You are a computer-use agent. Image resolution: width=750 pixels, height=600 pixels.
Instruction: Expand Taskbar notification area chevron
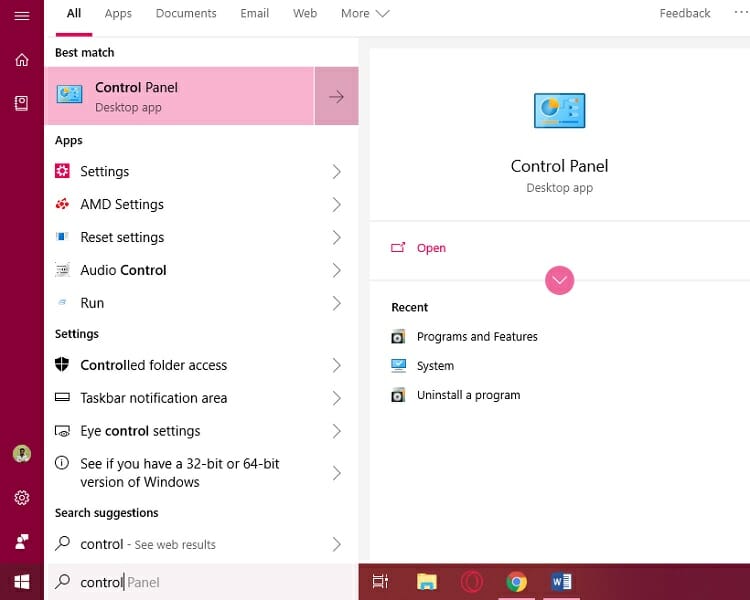(337, 398)
